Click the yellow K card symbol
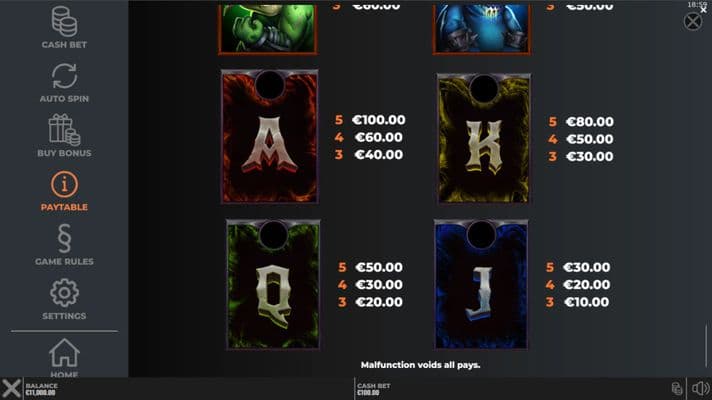This screenshot has width=712, height=400. [x=484, y=138]
